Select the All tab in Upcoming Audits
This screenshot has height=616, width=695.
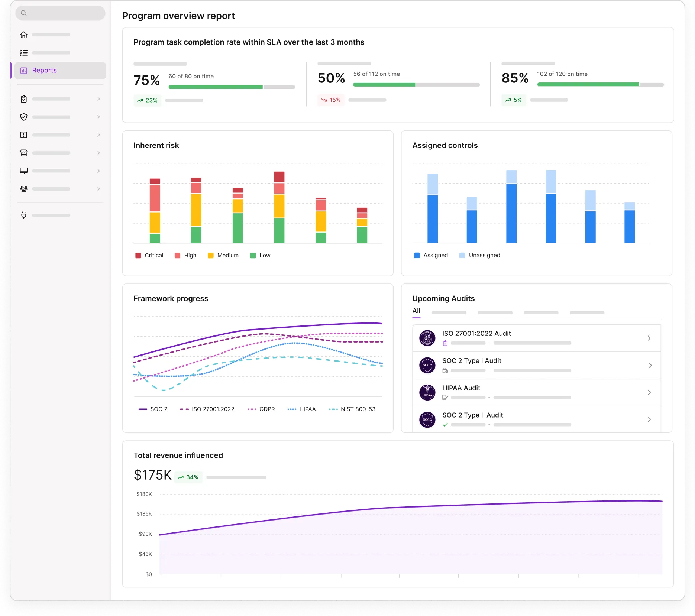[417, 311]
